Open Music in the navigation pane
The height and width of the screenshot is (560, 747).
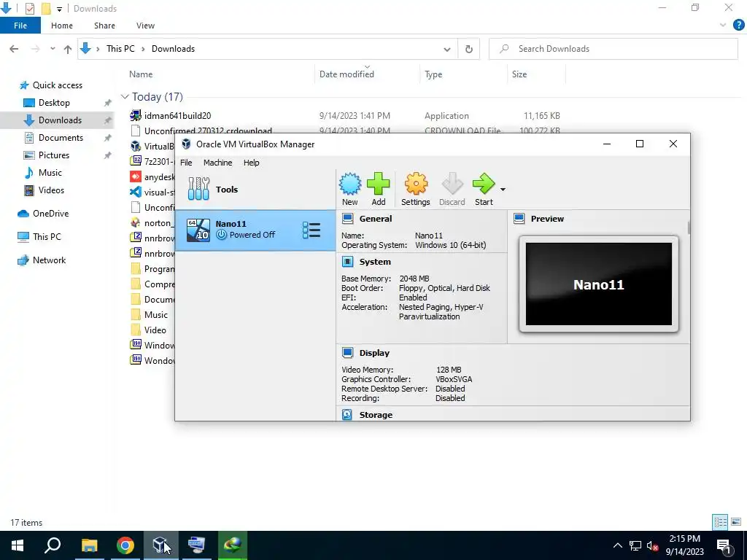(x=50, y=173)
